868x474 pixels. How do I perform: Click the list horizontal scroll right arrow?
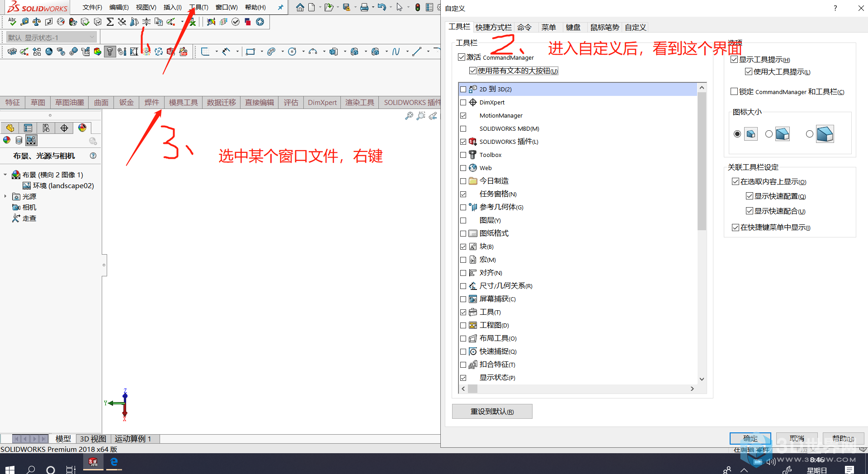click(x=692, y=389)
